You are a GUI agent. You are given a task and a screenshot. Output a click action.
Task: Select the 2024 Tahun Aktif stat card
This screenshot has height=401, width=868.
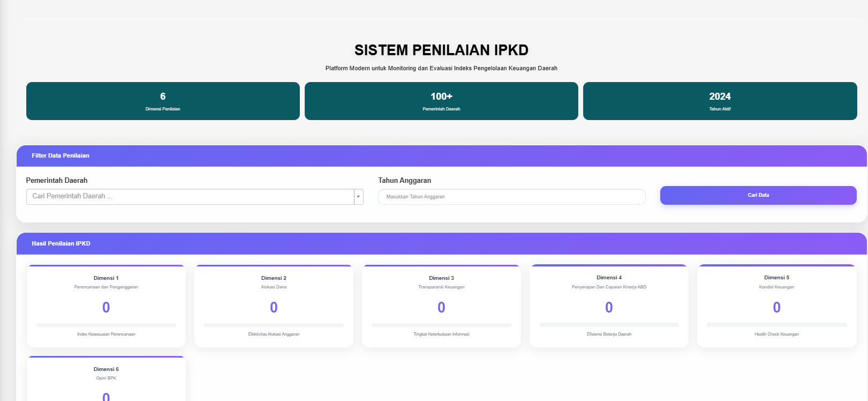[x=720, y=101]
